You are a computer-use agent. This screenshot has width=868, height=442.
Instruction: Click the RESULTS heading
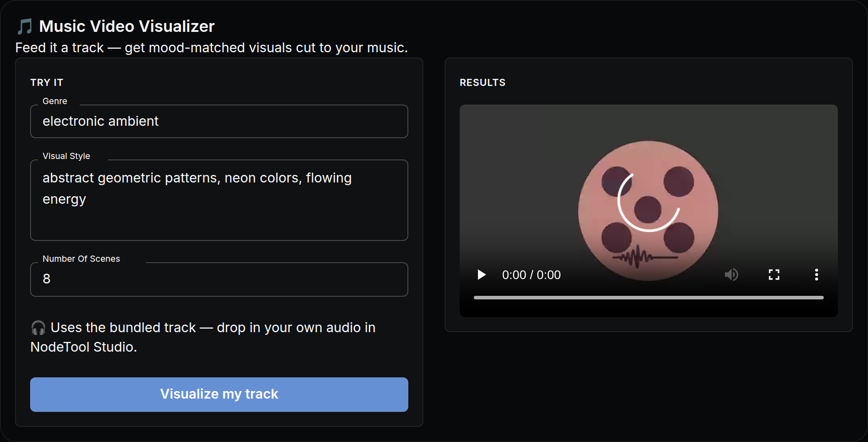click(483, 83)
